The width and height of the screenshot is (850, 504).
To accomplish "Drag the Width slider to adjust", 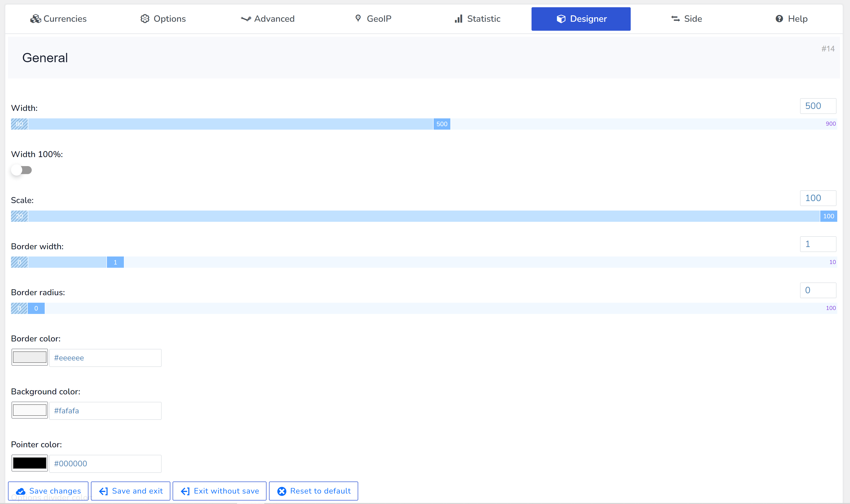I will [442, 124].
